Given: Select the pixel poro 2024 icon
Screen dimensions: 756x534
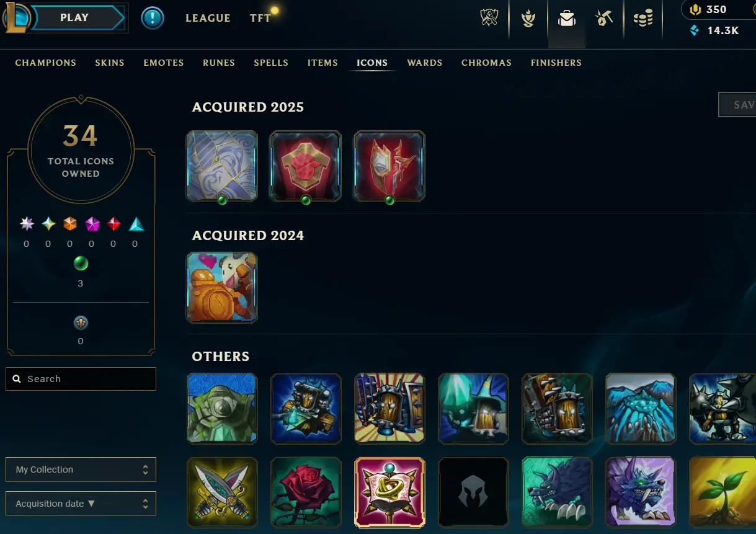Looking at the screenshot, I should [x=222, y=287].
